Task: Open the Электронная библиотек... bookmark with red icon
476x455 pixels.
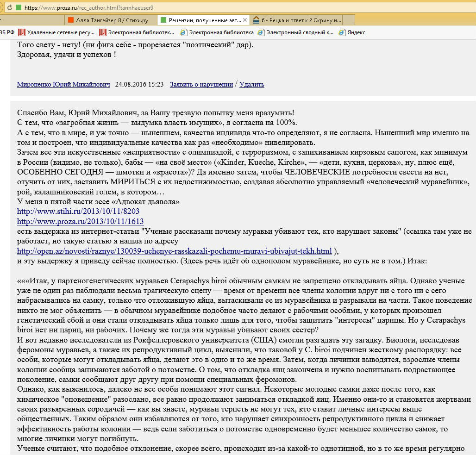Action: [x=137, y=32]
